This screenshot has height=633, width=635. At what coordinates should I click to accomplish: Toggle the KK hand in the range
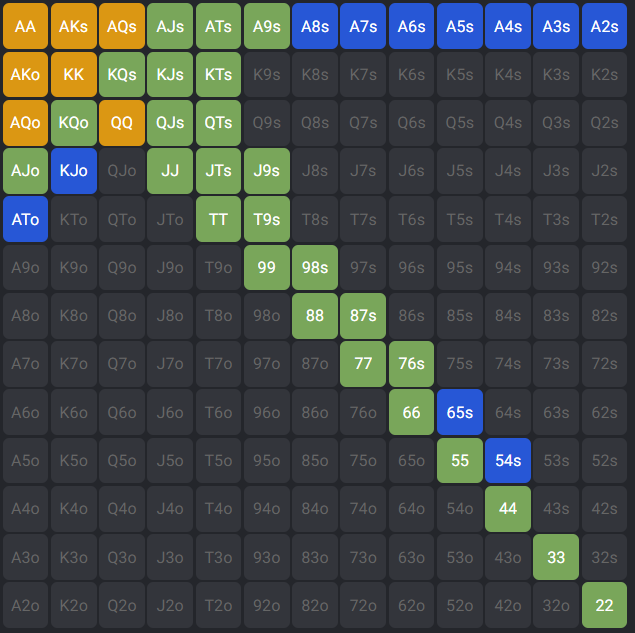tap(74, 75)
